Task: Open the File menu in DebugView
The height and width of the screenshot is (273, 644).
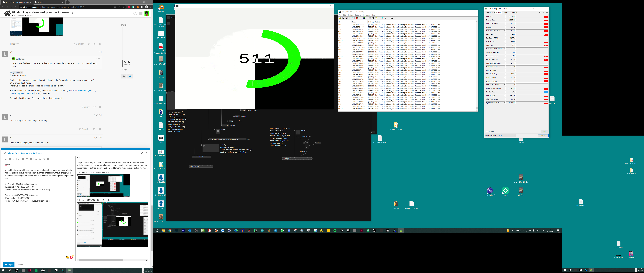Action: tap(340, 15)
